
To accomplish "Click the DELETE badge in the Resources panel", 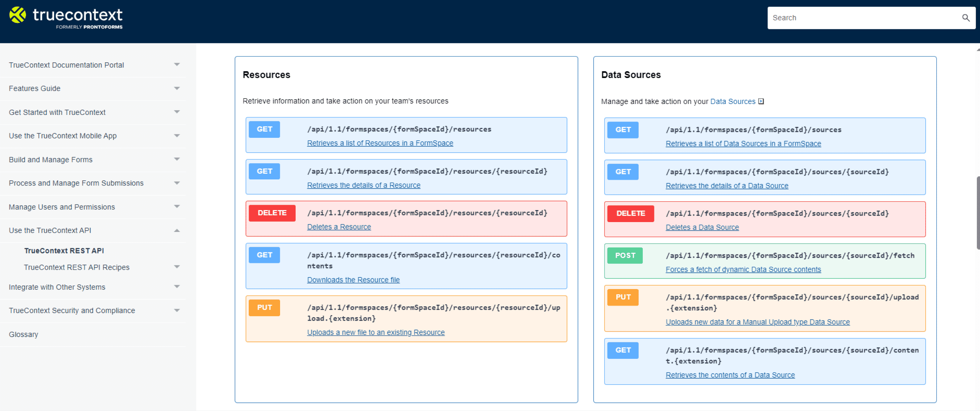I will click(x=272, y=213).
